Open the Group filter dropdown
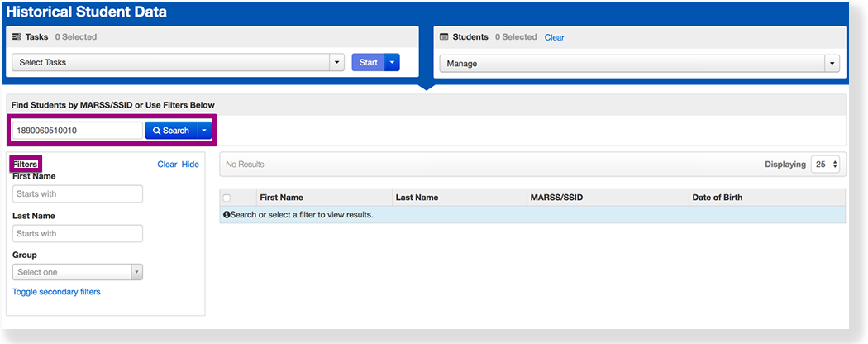This screenshot has height=344, width=868. click(78, 272)
